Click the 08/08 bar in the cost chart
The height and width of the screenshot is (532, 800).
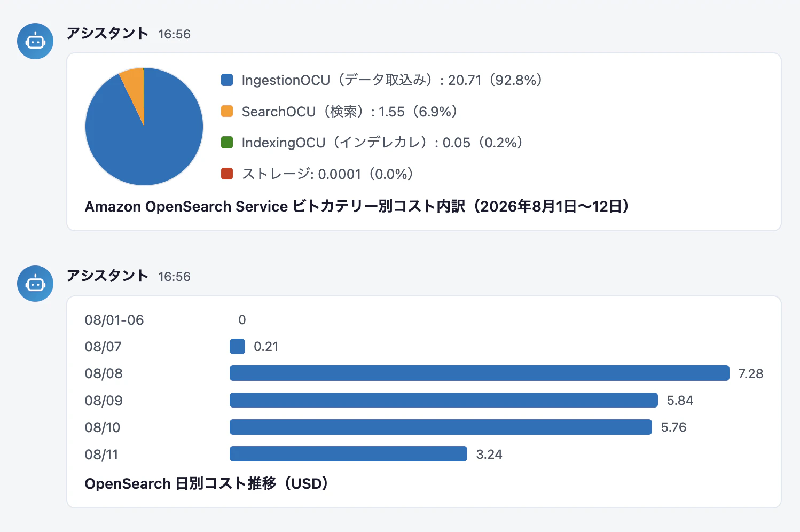tap(479, 373)
